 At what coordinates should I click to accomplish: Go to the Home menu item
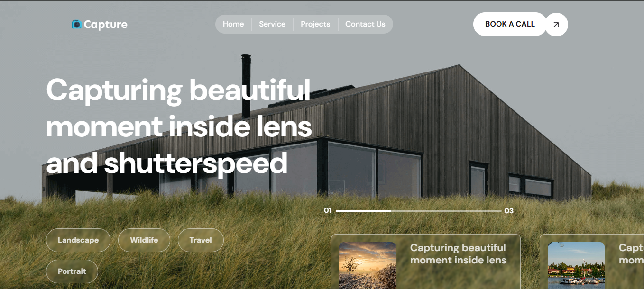pyautogui.click(x=233, y=24)
